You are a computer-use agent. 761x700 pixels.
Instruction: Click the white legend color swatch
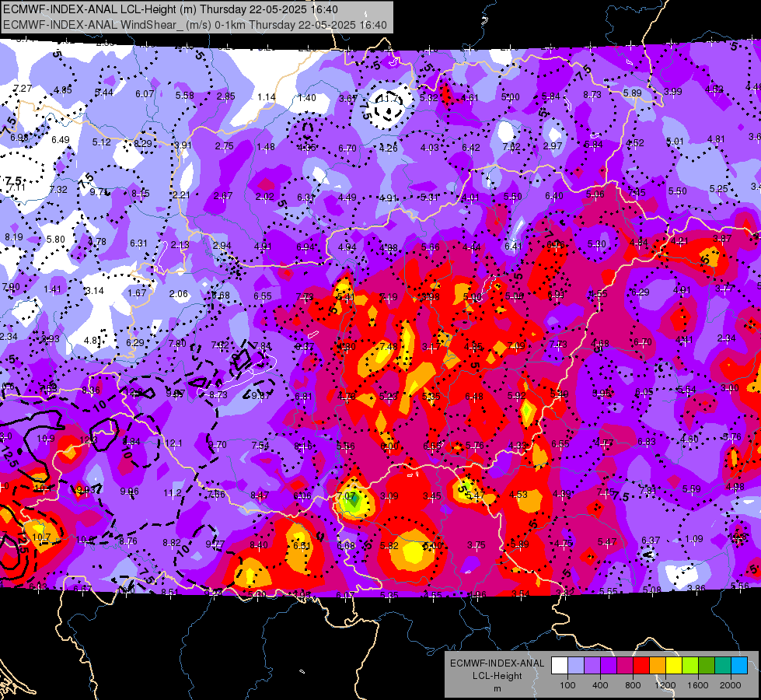pos(560,666)
